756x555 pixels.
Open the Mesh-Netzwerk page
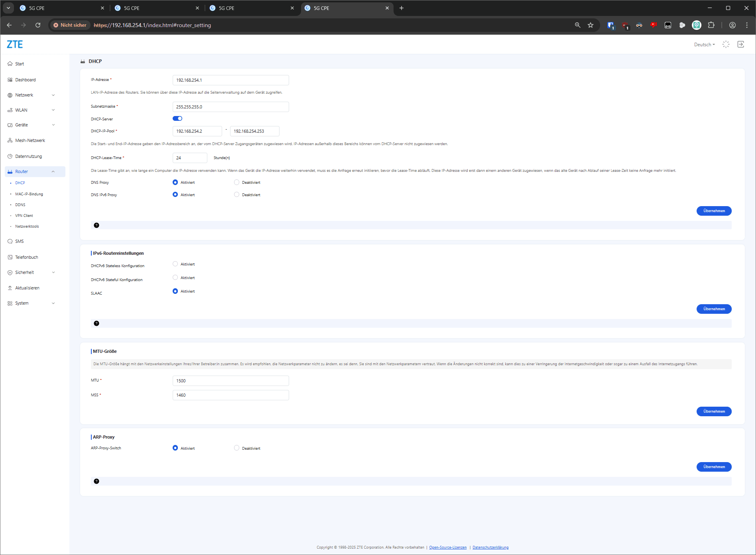[x=30, y=140]
